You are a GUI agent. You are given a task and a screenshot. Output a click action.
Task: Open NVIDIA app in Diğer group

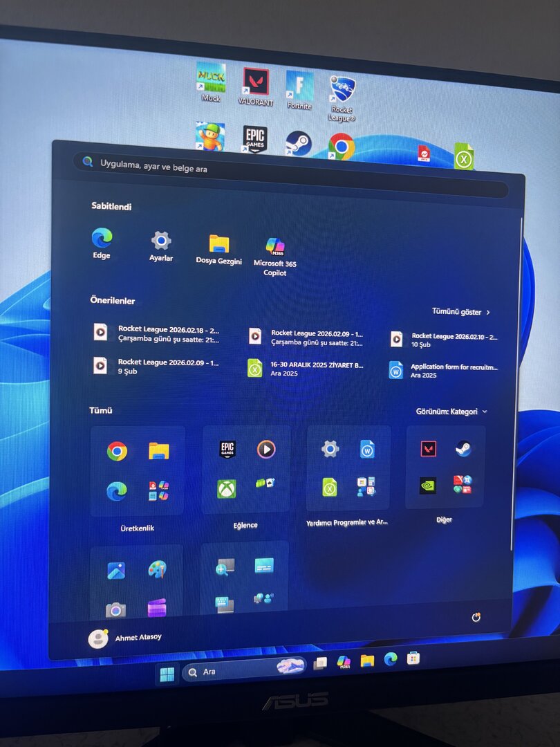point(428,486)
